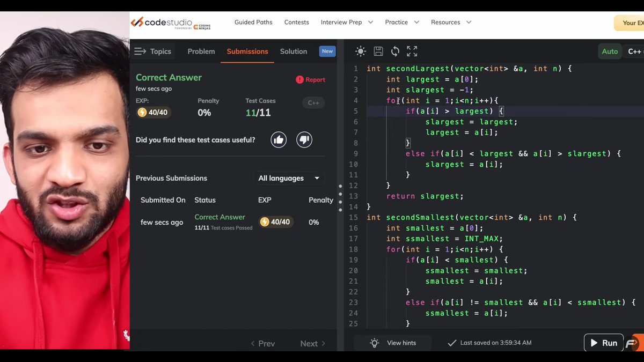Open the Contests page

click(x=297, y=23)
